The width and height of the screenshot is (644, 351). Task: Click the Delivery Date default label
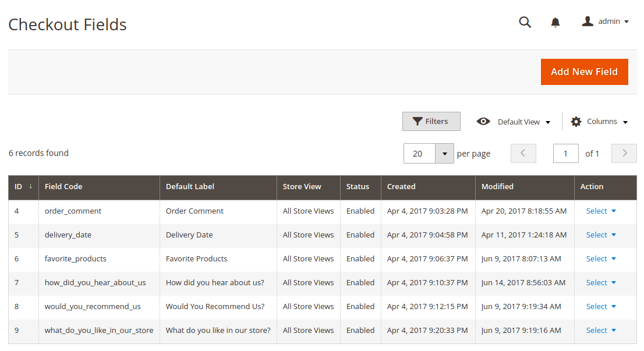189,235
